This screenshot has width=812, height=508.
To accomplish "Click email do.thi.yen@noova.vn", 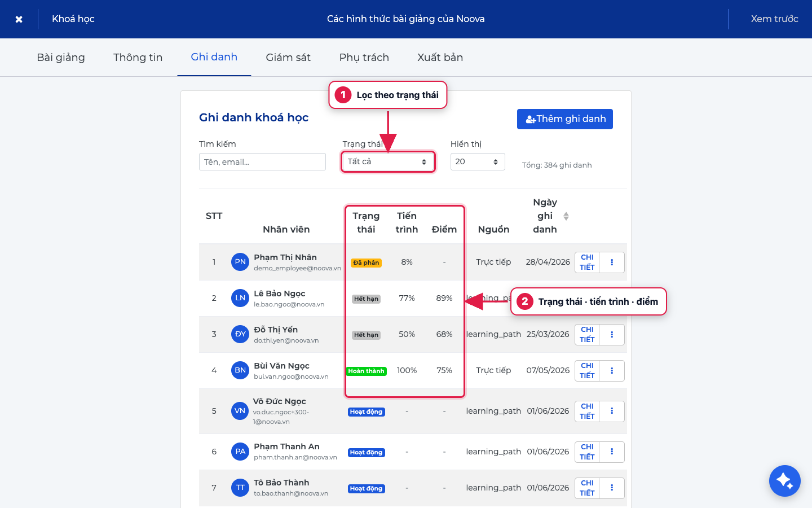I will (286, 340).
